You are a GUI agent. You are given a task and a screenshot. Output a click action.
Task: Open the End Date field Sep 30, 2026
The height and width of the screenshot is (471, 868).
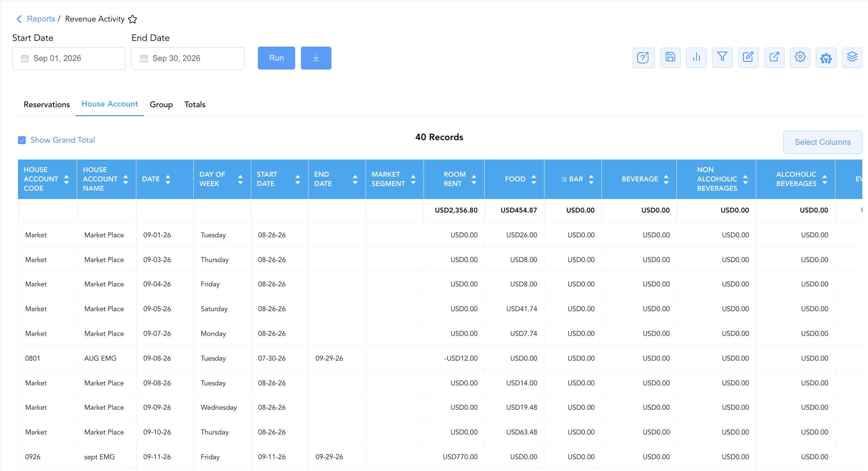click(x=188, y=58)
